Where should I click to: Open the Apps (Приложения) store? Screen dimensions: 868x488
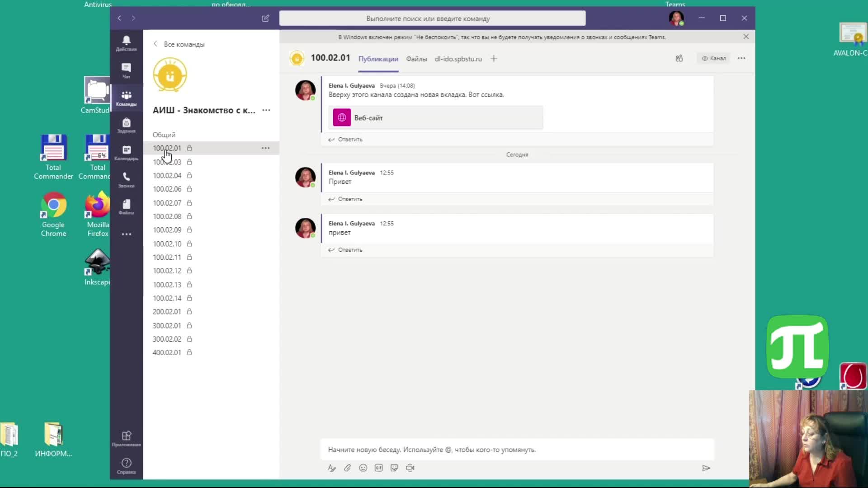(126, 439)
